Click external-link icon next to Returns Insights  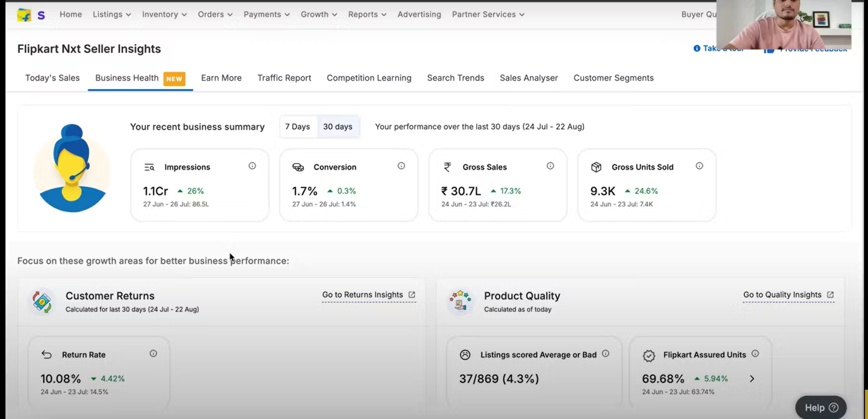(x=412, y=295)
